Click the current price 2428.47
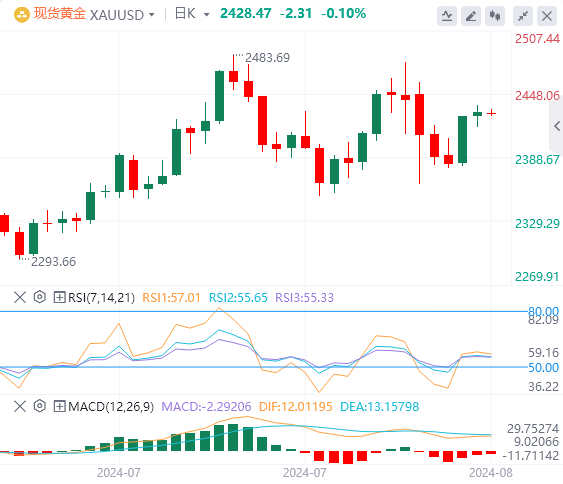 click(x=246, y=14)
